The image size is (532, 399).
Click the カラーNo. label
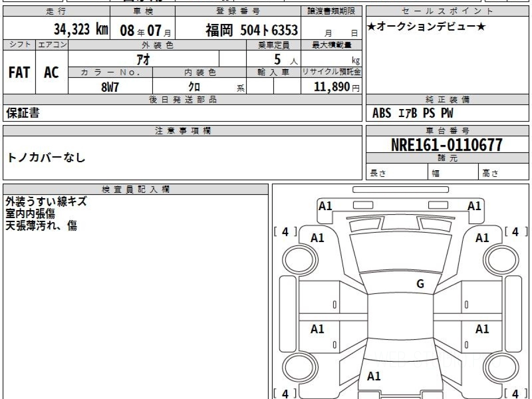click(110, 72)
